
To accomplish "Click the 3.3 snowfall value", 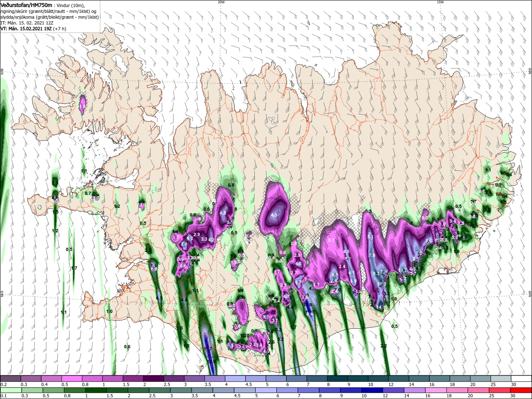I will tap(204, 239).
